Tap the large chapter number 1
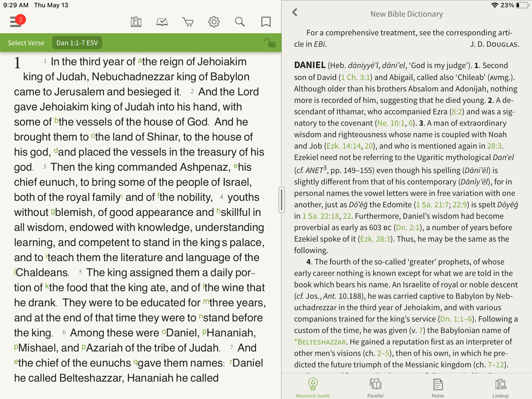 tap(17, 63)
